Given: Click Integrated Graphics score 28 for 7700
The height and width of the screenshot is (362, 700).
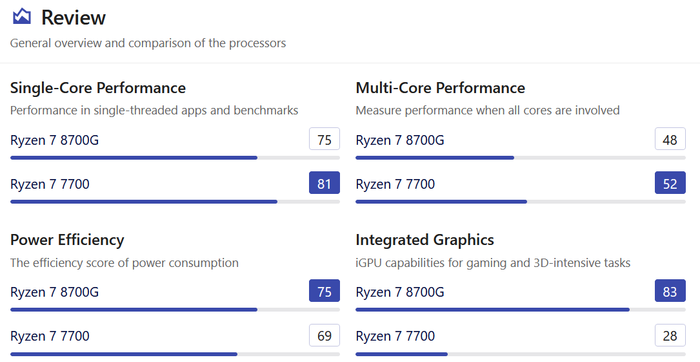Looking at the screenshot, I should click(670, 335).
